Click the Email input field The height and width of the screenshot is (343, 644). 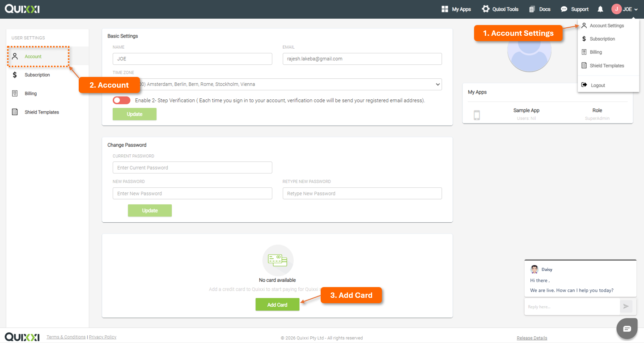pos(362,59)
